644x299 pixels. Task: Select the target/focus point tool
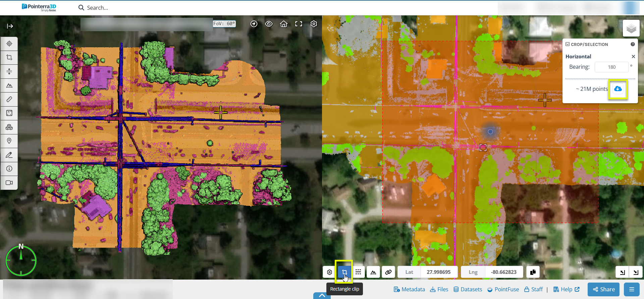9,44
